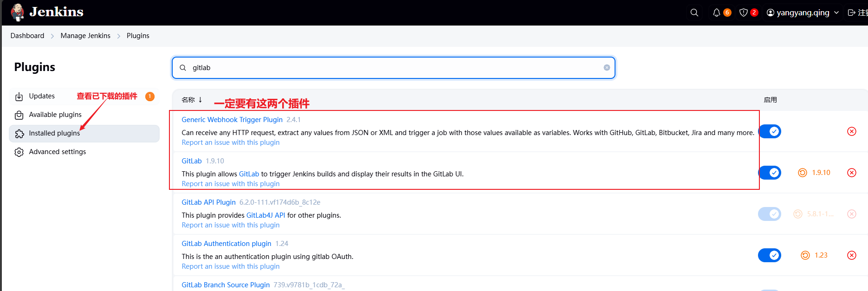
Task: Downgrade GitLab Authentication plugin to 1.23
Action: 814,255
